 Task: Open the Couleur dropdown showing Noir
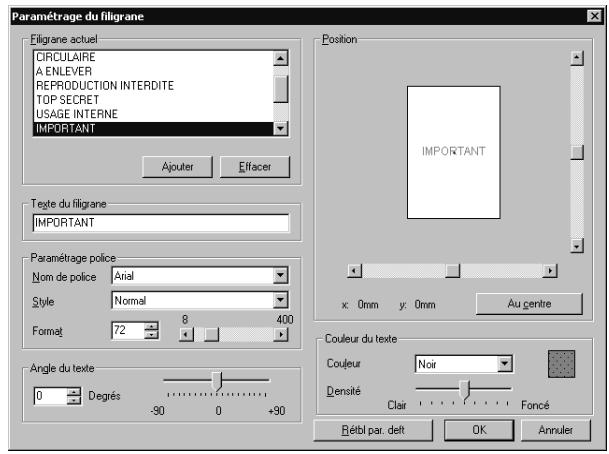tap(505, 364)
